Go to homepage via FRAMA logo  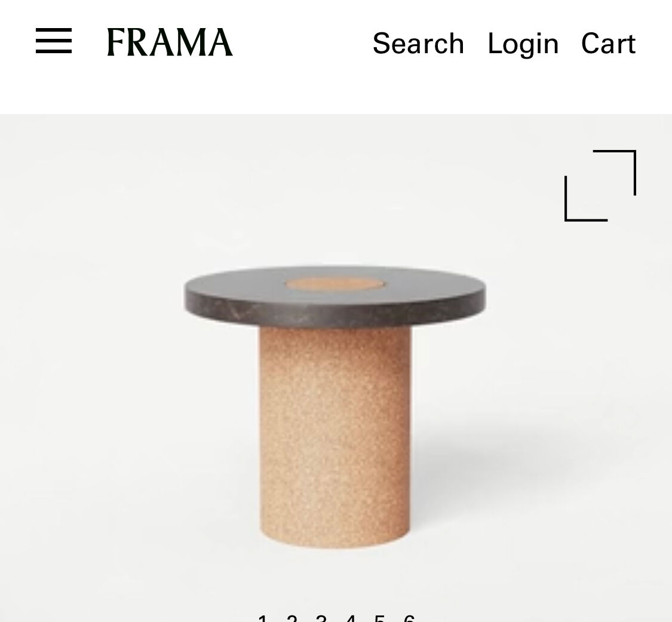coord(170,42)
